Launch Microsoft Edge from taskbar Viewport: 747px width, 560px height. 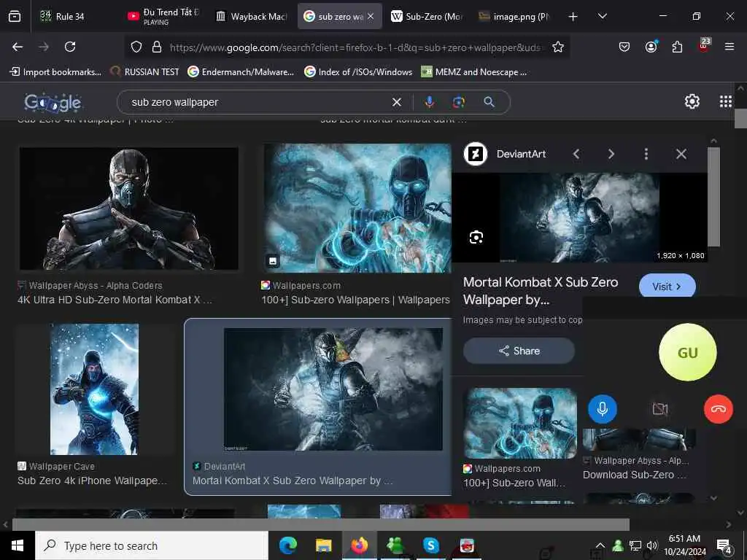click(x=287, y=545)
